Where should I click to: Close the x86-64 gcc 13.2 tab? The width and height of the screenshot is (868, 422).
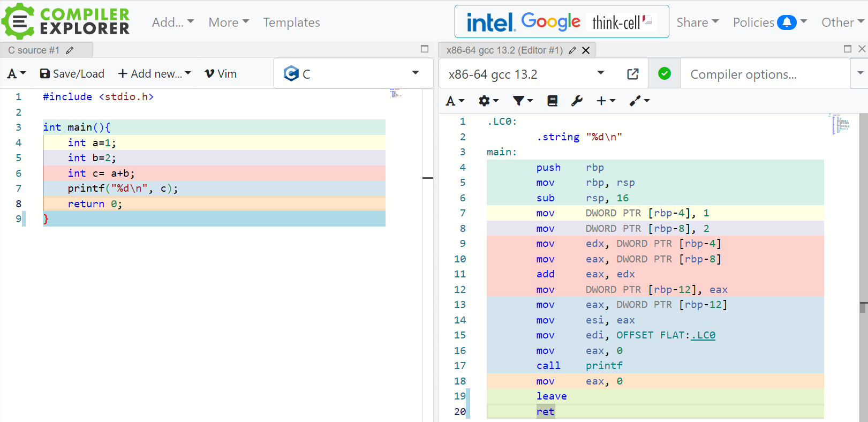[586, 50]
